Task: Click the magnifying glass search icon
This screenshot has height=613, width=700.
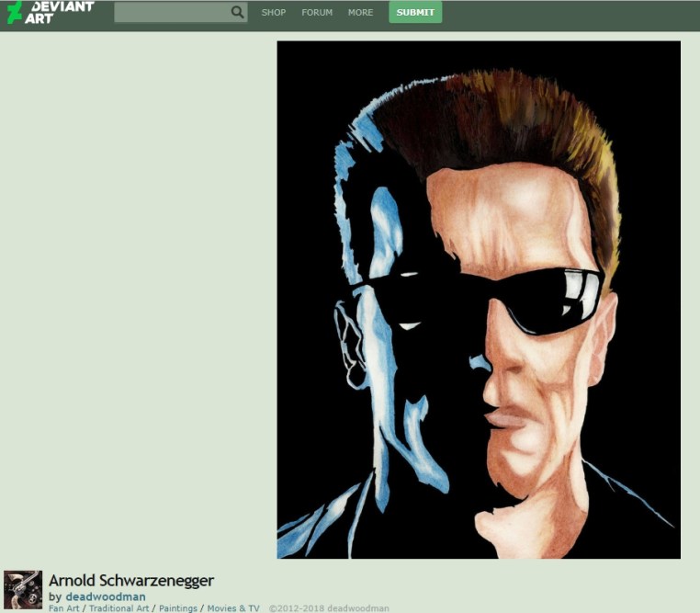Action: 237,12
